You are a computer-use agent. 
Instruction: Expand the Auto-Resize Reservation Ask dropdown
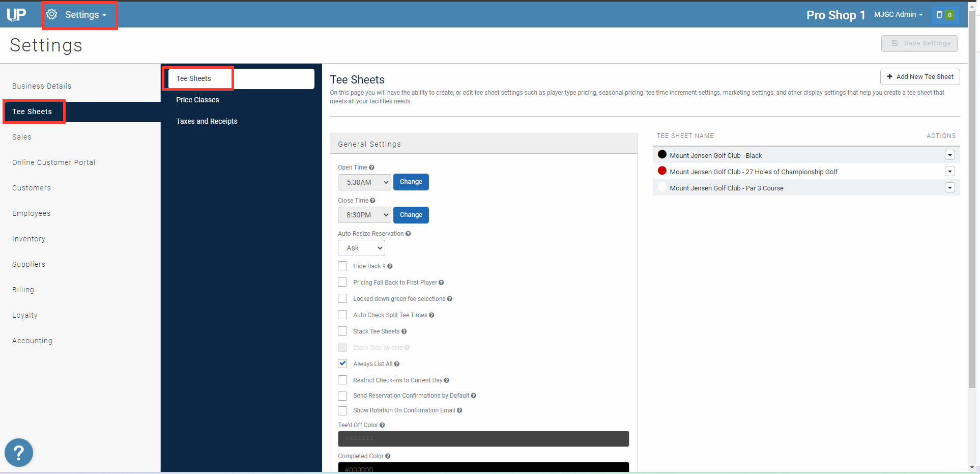(361, 248)
